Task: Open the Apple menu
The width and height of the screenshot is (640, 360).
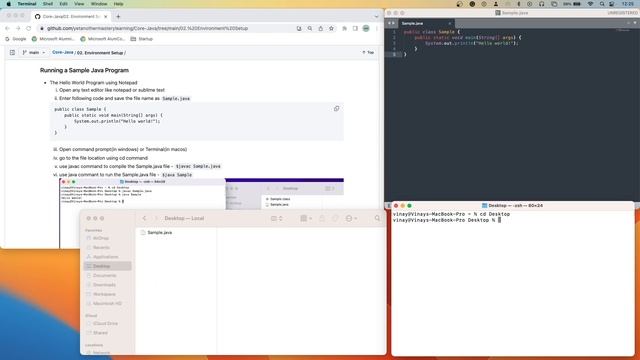Action: [x=9, y=4]
